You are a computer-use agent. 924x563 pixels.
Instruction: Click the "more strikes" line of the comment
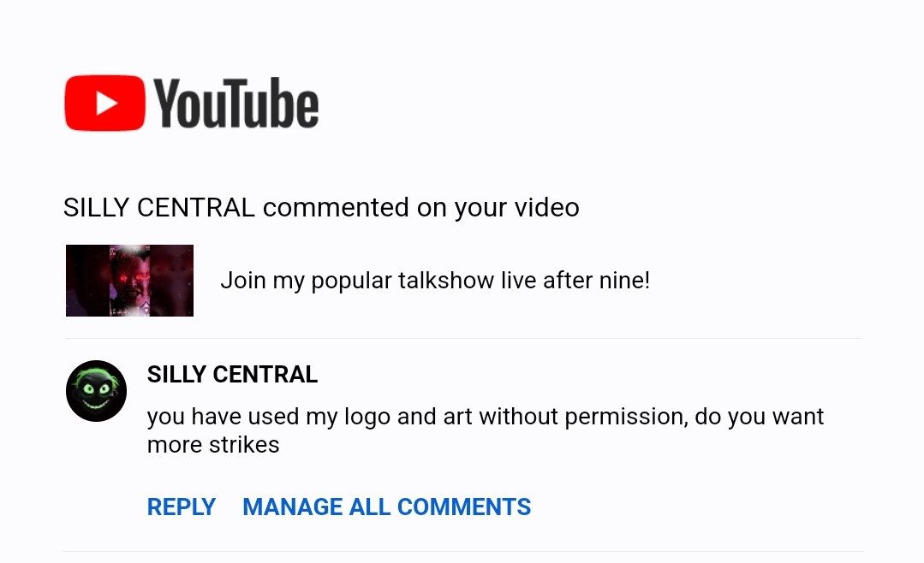coord(213,445)
